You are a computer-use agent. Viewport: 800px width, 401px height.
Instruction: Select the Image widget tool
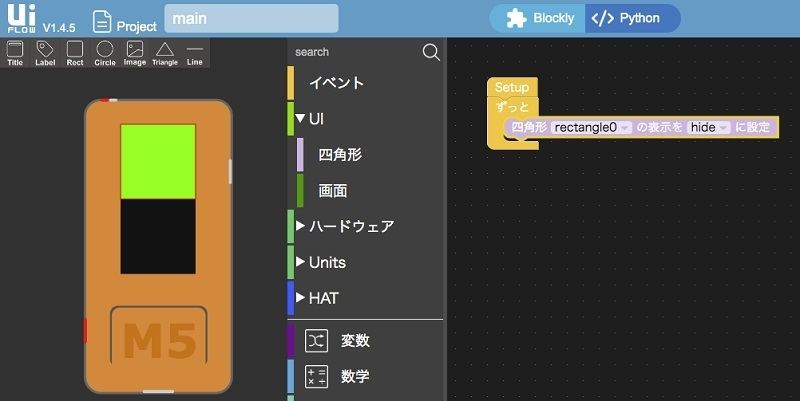(135, 53)
